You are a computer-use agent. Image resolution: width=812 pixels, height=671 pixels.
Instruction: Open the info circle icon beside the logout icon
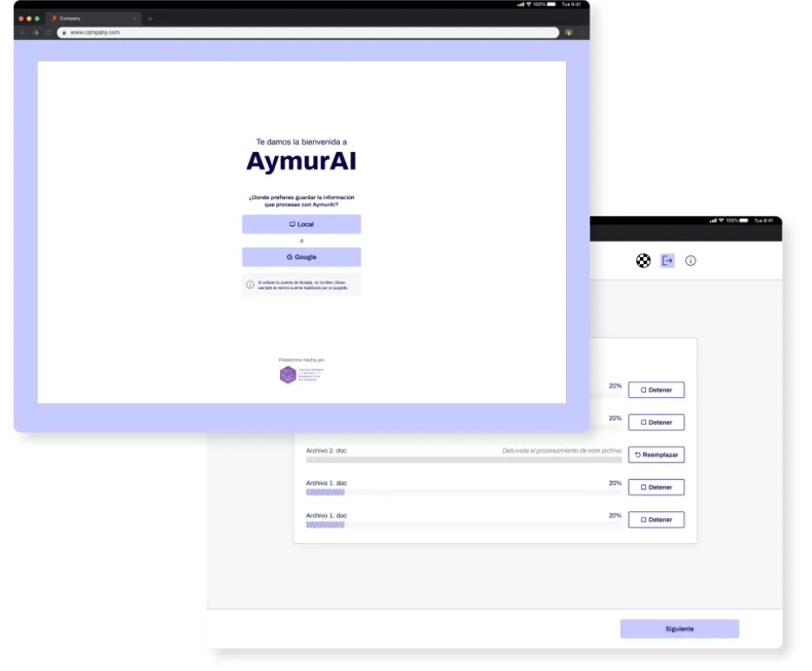[x=690, y=261]
